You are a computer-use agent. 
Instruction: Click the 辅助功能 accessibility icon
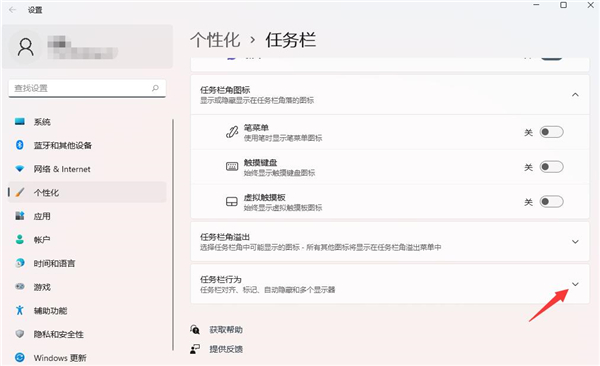click(20, 310)
